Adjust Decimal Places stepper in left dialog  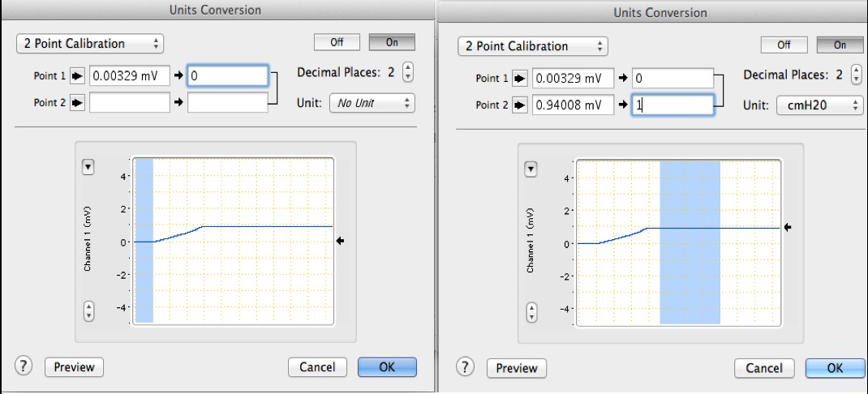point(406,72)
